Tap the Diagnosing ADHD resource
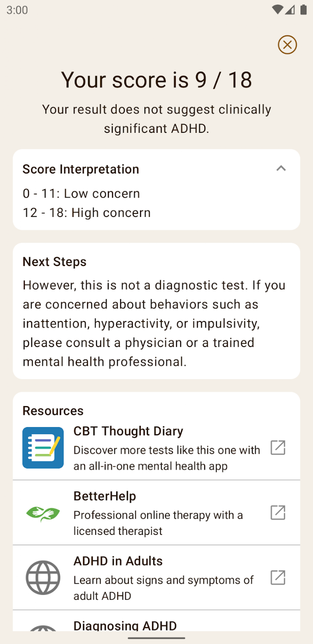Viewport: 313px width, 644px height. [125, 625]
